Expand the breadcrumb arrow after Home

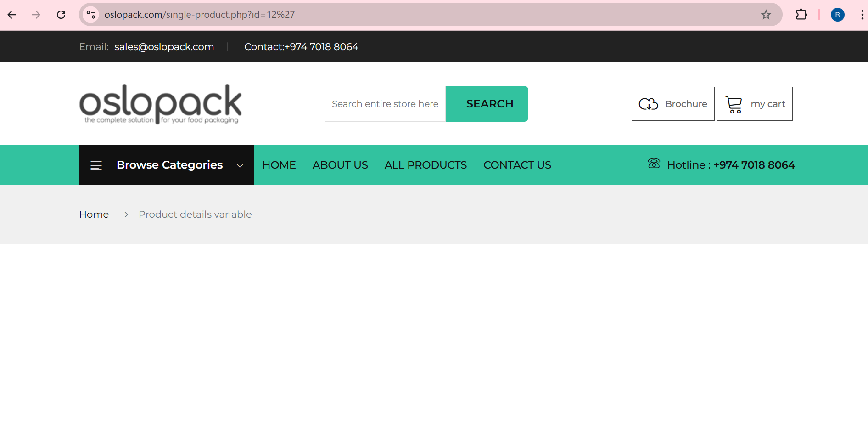point(126,214)
